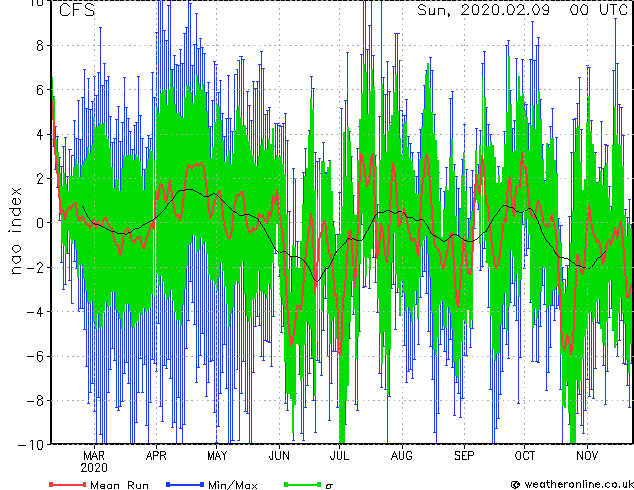
Task: Click the y-axis value -10
Action: [x=31, y=445]
